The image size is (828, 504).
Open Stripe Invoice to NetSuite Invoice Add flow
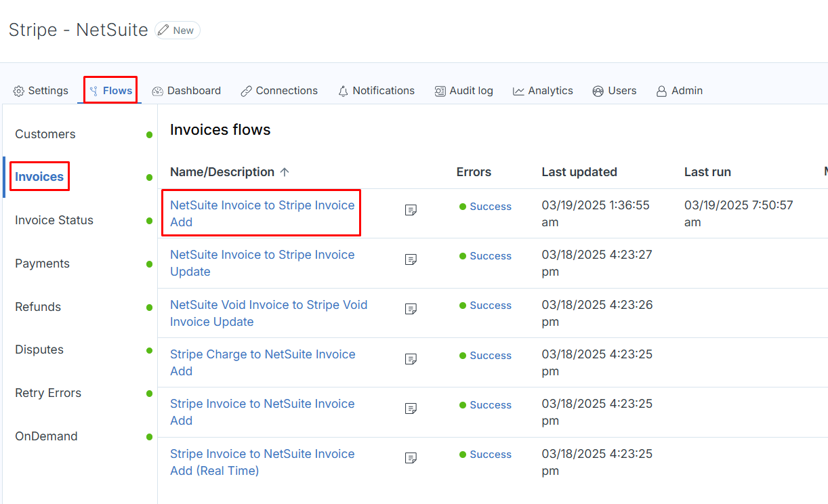[262, 412]
